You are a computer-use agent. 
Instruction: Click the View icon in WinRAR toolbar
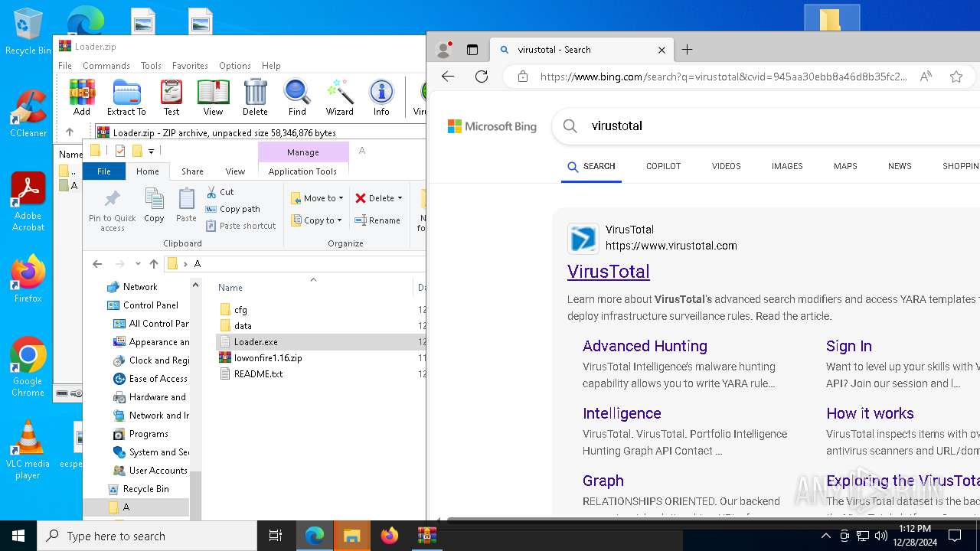click(x=213, y=97)
